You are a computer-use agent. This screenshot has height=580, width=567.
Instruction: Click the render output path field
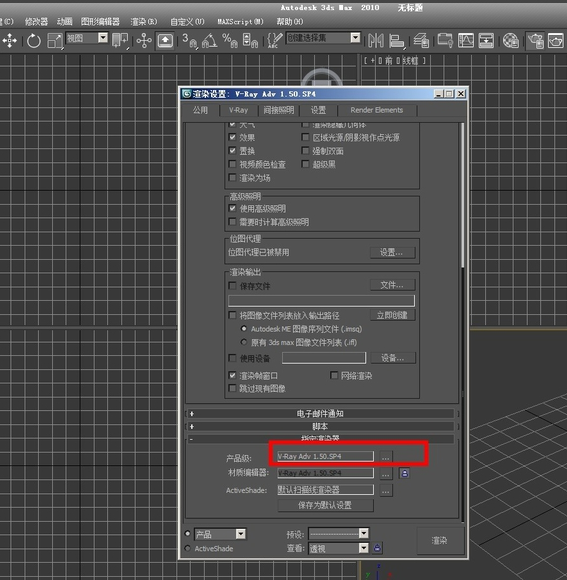[x=321, y=301]
